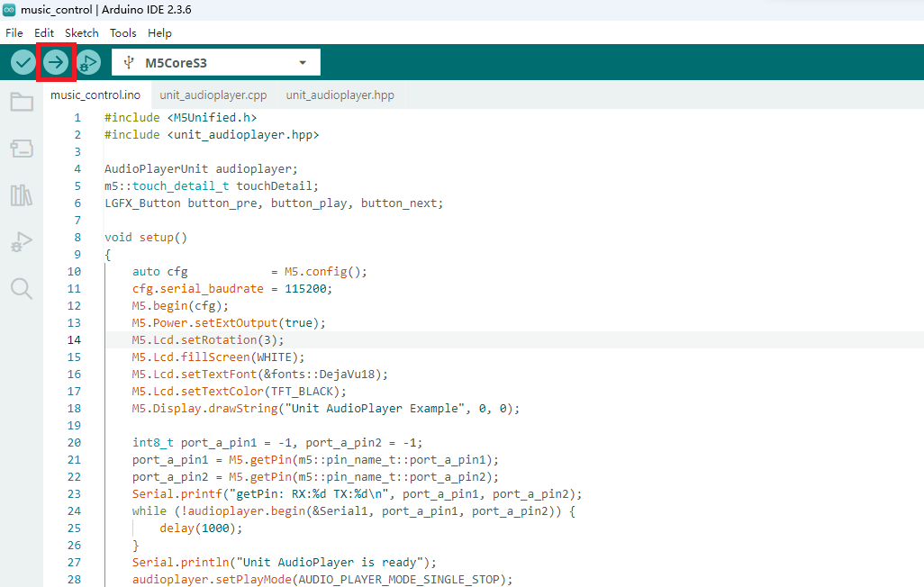This screenshot has height=587, width=924.
Task: Click line number 1 in gutter
Action: [x=77, y=118]
